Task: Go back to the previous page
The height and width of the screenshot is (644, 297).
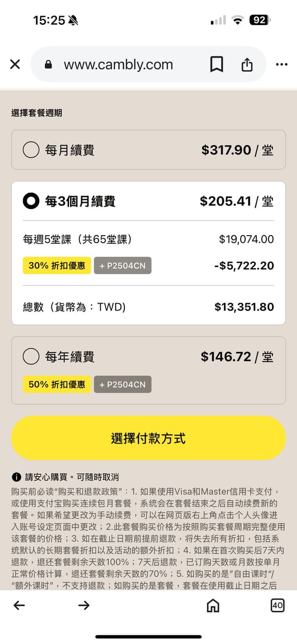Action: (19, 606)
